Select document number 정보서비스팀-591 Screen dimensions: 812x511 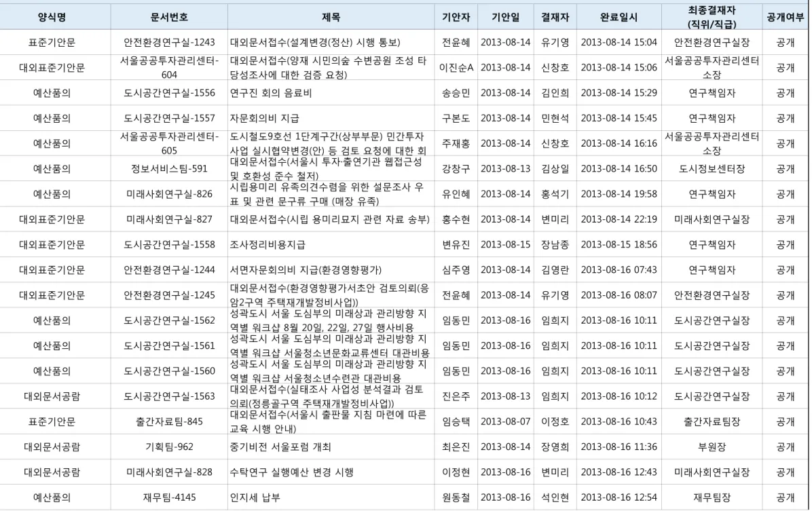click(169, 169)
